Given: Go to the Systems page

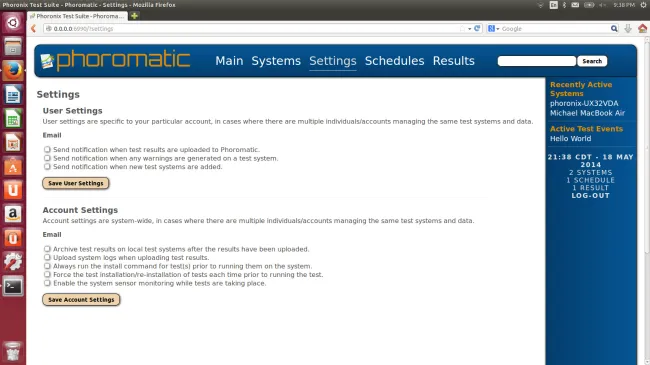Looking at the screenshot, I should [x=276, y=61].
